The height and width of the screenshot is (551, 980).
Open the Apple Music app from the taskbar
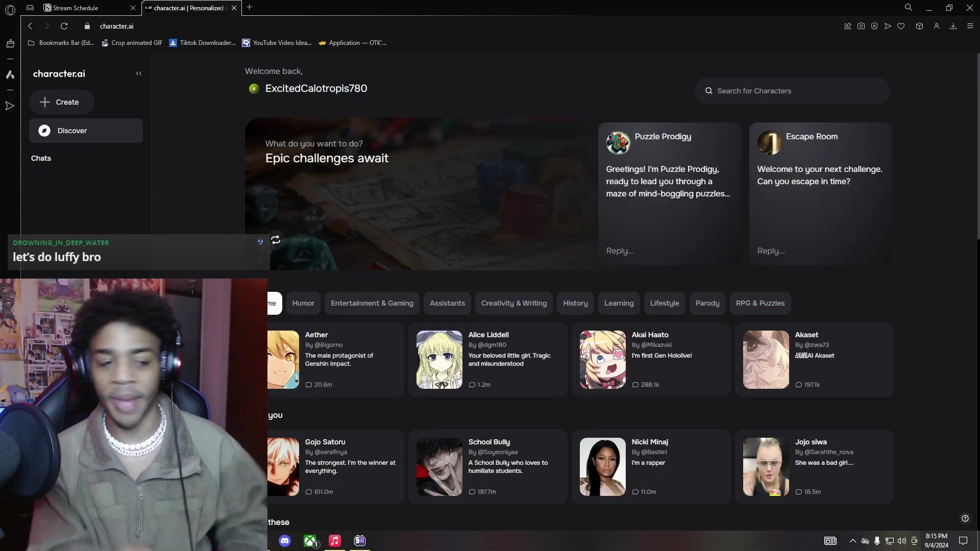[335, 541]
